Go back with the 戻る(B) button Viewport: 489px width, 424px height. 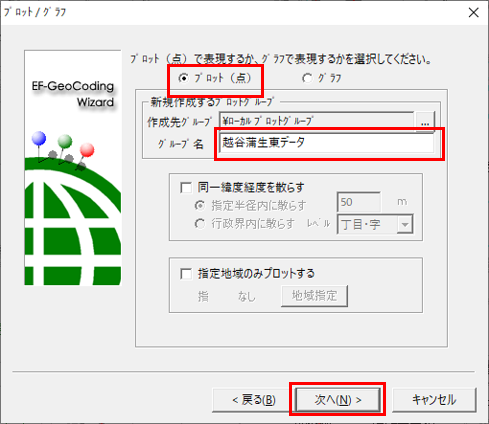point(254,400)
